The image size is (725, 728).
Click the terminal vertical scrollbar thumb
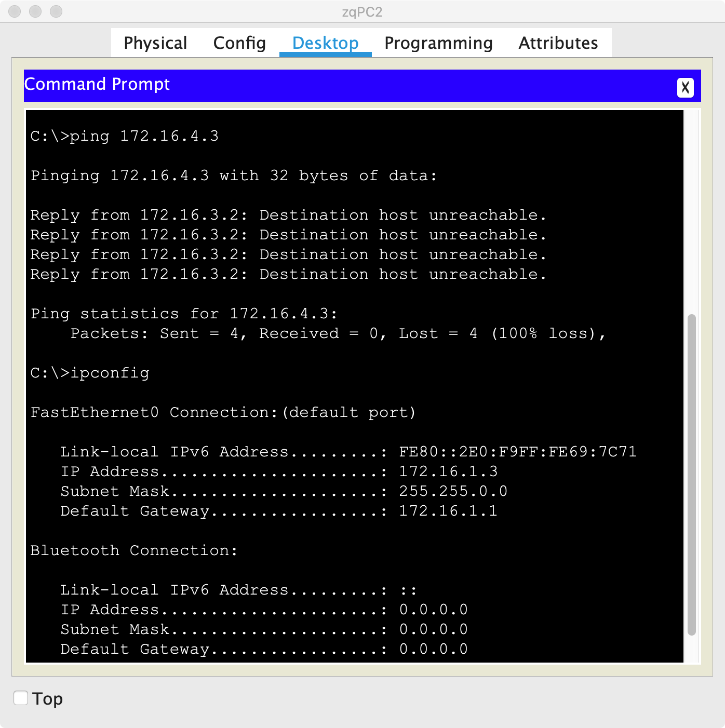(x=691, y=475)
